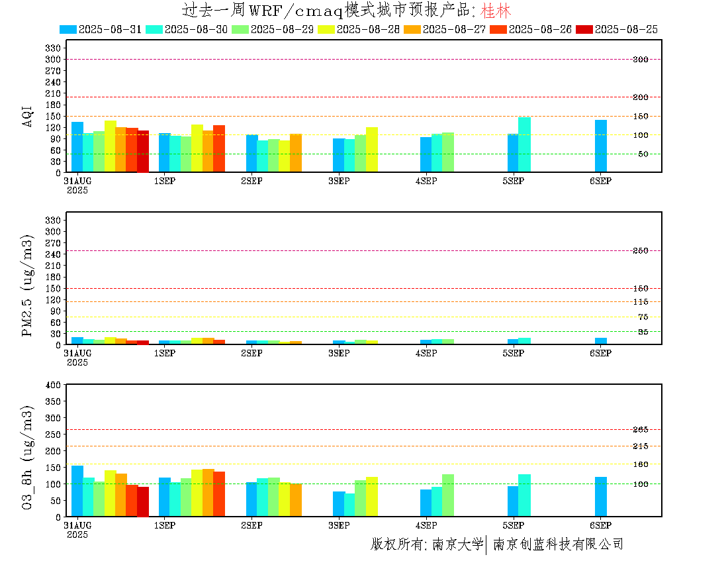Viewport: 728px width, 563px height.
Task: Click the cyan 5SEP bar in AQI chart
Action: coord(525,145)
